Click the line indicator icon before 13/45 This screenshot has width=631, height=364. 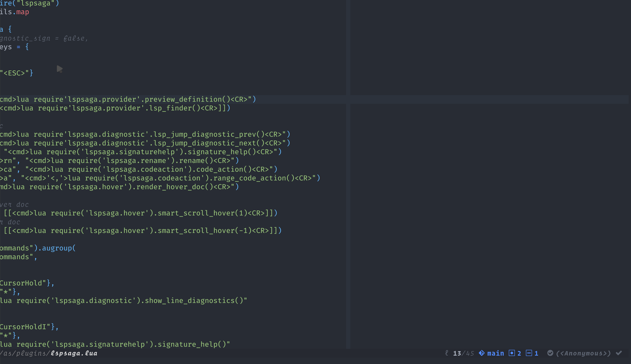click(x=447, y=353)
